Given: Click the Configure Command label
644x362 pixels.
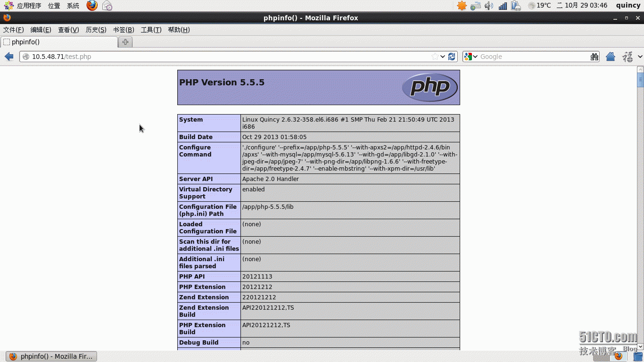Looking at the screenshot, I should coord(195,151).
